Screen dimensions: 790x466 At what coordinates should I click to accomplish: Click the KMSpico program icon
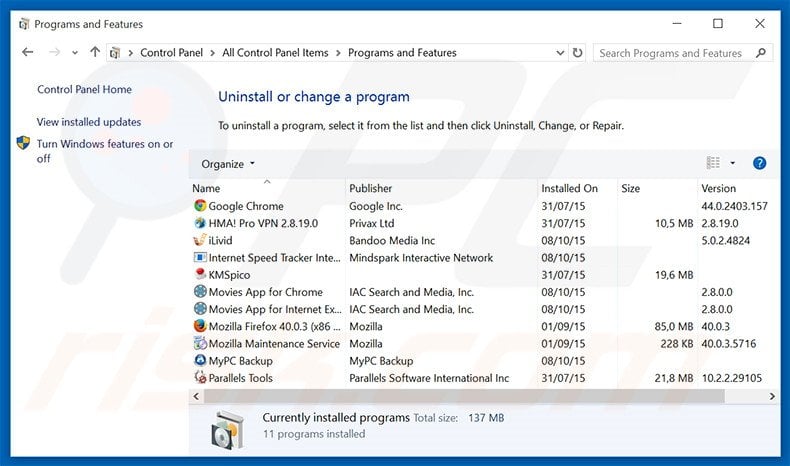200,275
